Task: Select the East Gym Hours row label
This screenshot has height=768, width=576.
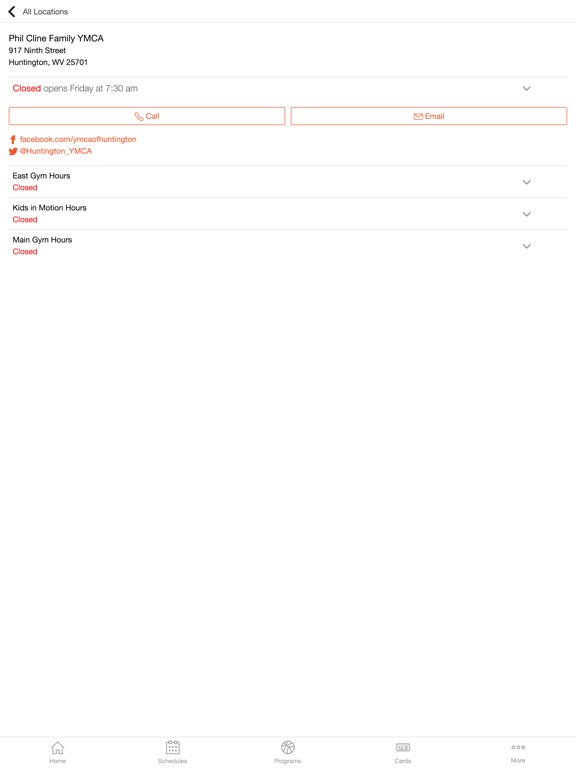Action: point(42,176)
